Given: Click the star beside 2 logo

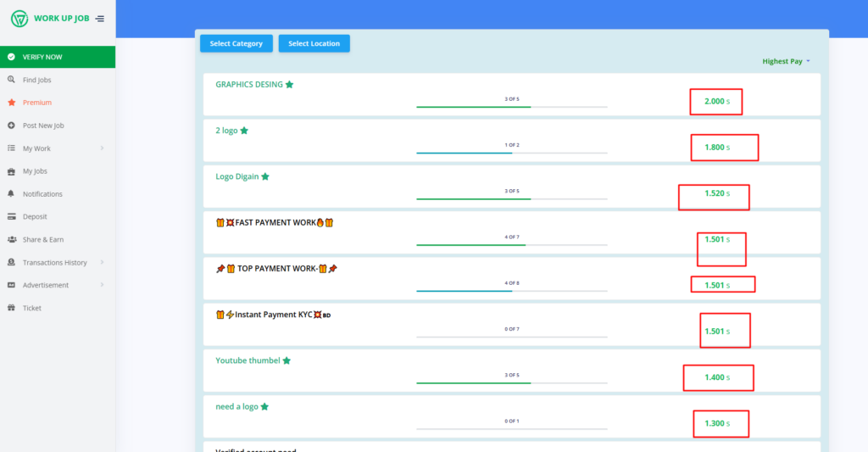Looking at the screenshot, I should [244, 130].
